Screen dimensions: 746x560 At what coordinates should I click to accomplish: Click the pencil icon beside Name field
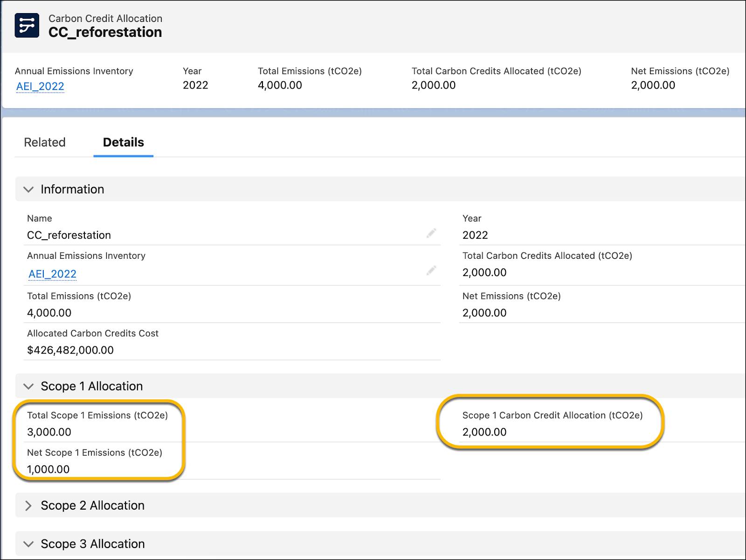point(432,232)
